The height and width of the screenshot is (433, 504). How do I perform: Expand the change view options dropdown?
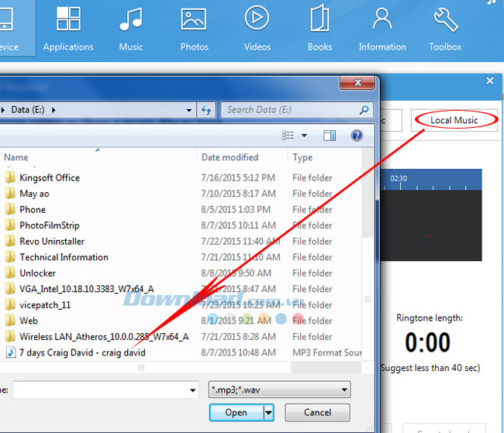click(304, 136)
